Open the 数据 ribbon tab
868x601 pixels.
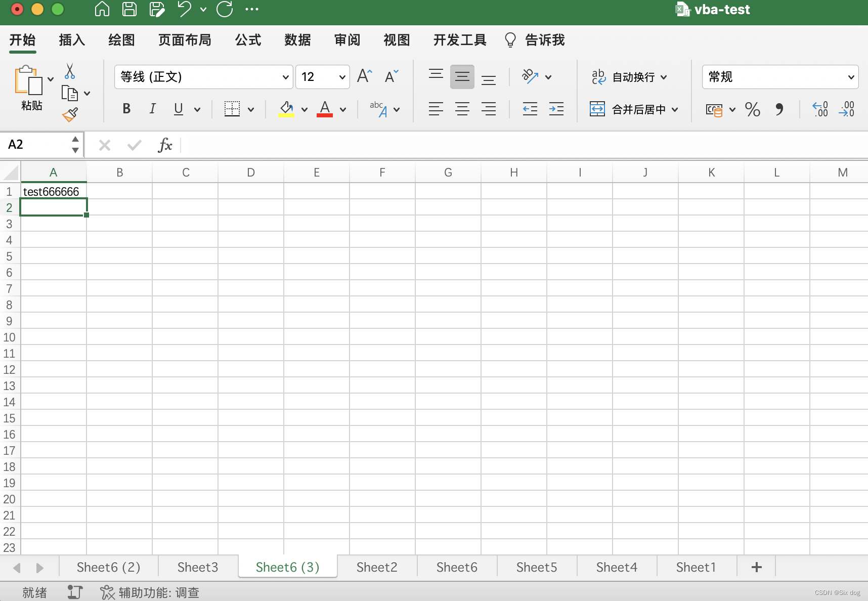(297, 40)
